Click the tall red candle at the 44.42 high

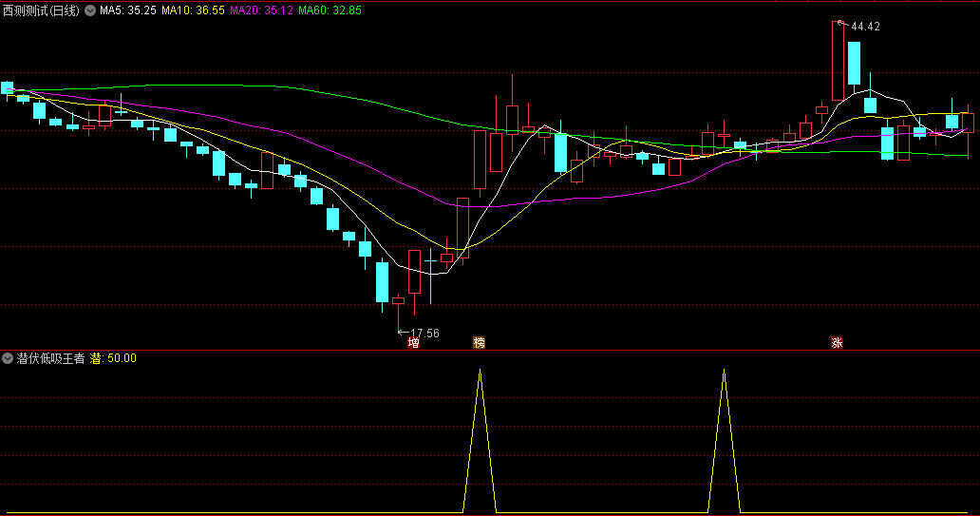(838, 61)
